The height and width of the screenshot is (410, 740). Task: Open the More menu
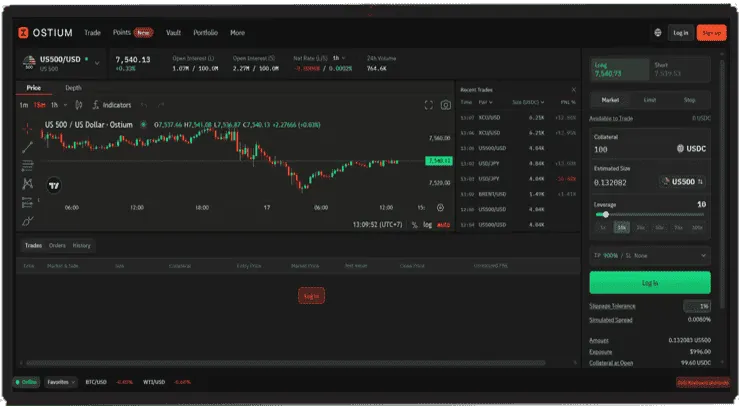click(x=237, y=33)
